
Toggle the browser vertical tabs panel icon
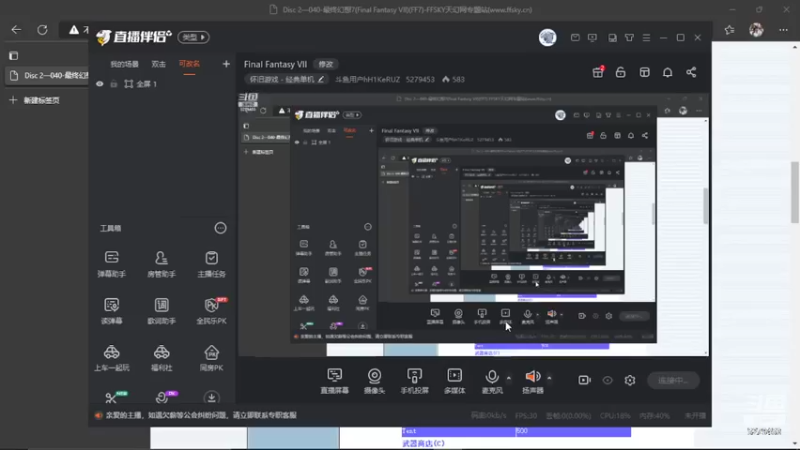click(x=14, y=56)
